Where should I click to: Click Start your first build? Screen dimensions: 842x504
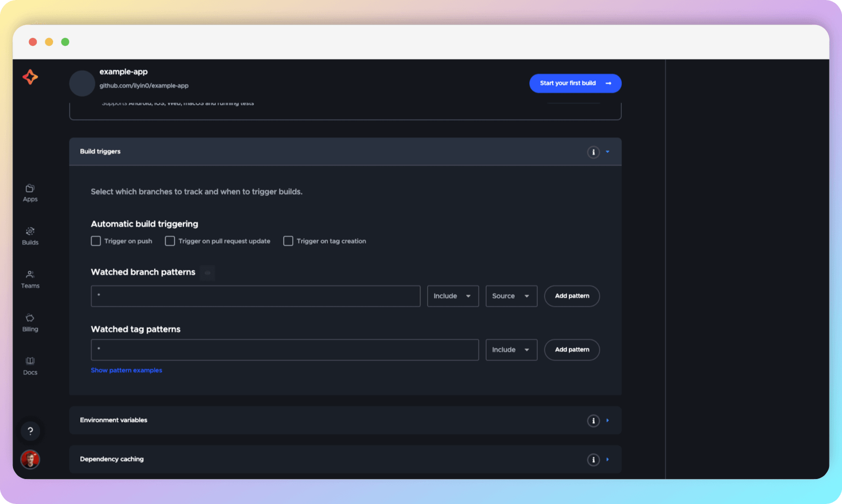575,83
